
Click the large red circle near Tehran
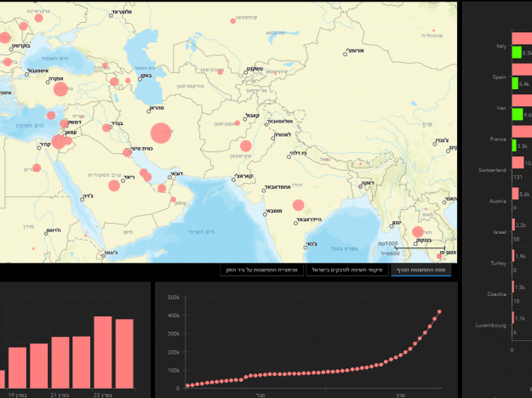point(159,134)
